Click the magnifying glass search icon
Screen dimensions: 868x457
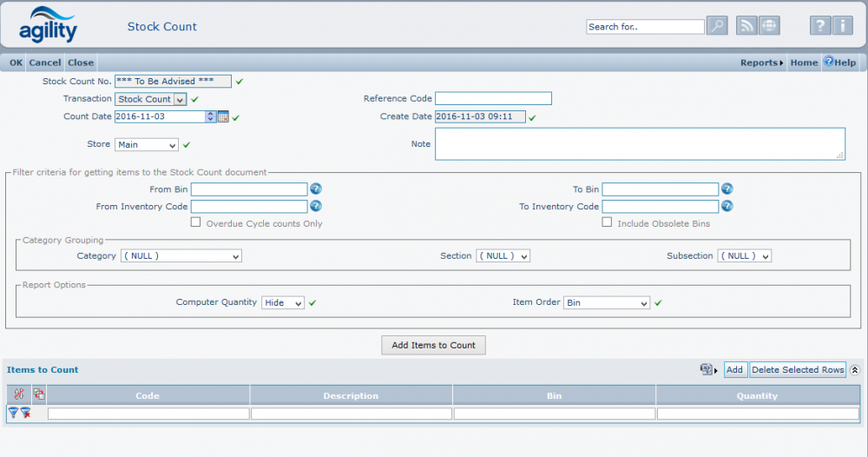[x=717, y=26]
